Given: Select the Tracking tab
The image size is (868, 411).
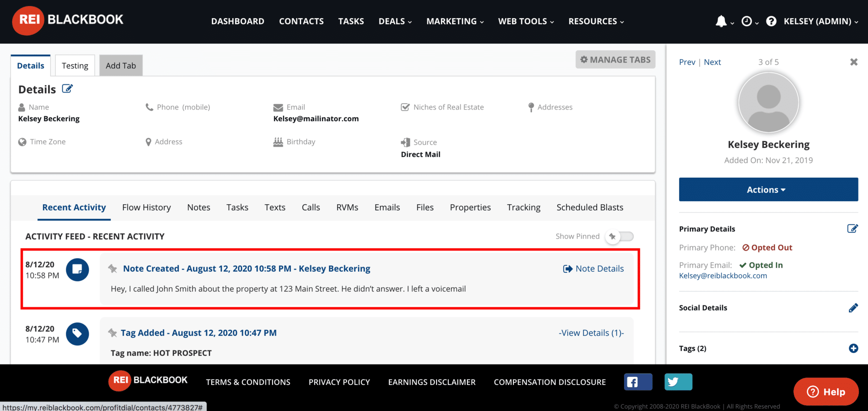Looking at the screenshot, I should tap(523, 208).
